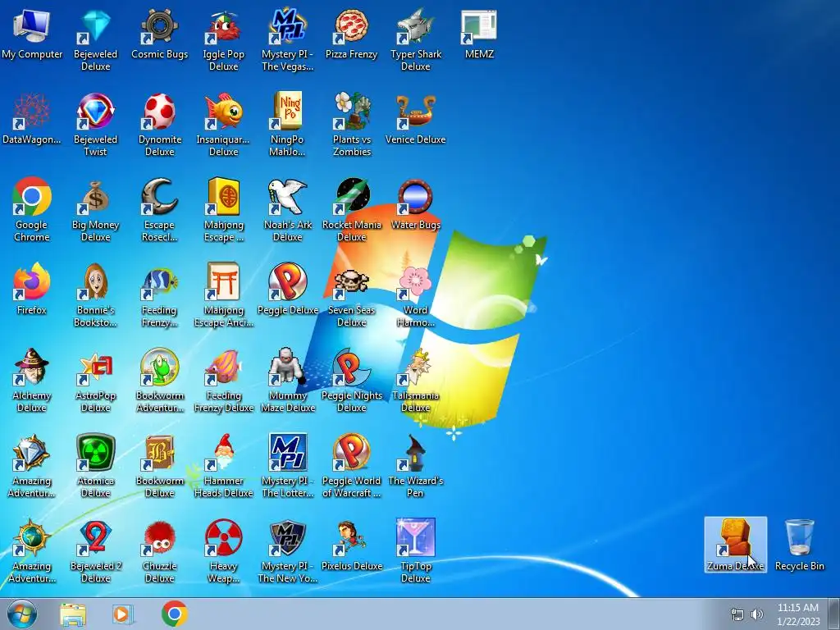Select the Insaniquarium Deluxe fish icon

[223, 112]
